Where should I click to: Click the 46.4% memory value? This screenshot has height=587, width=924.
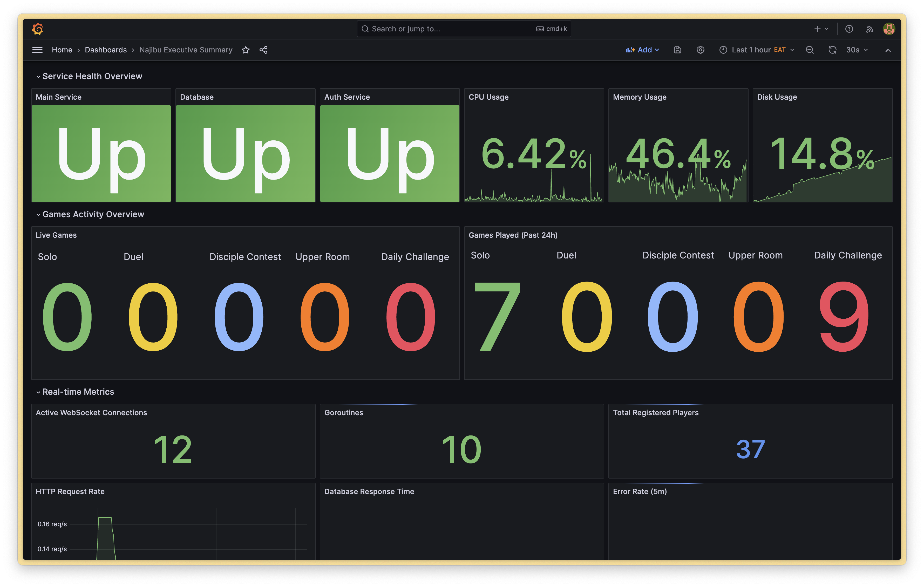pyautogui.click(x=678, y=153)
